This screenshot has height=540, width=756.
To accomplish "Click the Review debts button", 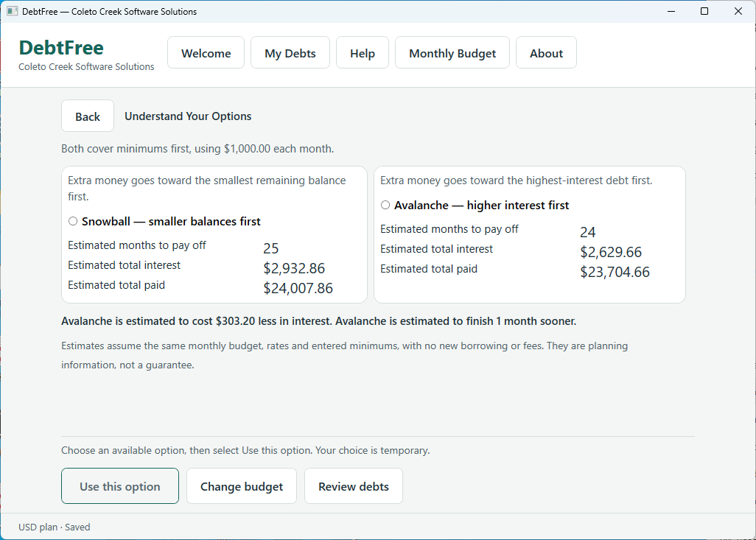I will pos(354,486).
